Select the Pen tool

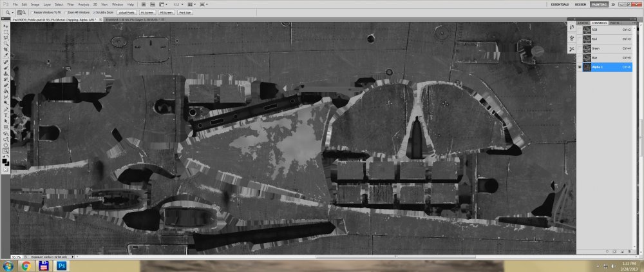tap(6, 109)
